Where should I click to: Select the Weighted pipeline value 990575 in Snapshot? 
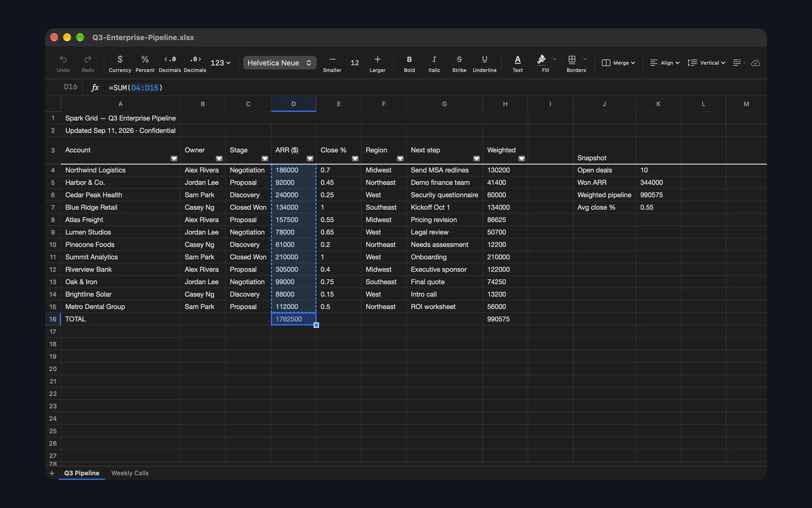coord(658,195)
